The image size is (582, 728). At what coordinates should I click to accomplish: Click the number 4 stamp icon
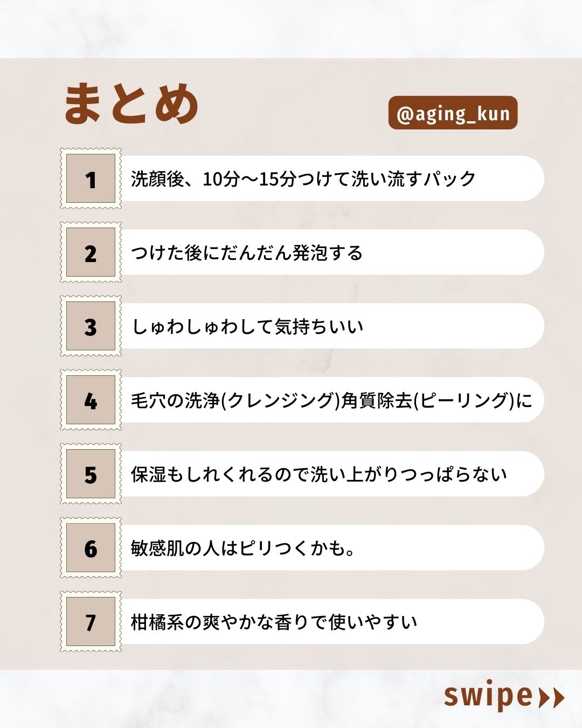pos(91,400)
